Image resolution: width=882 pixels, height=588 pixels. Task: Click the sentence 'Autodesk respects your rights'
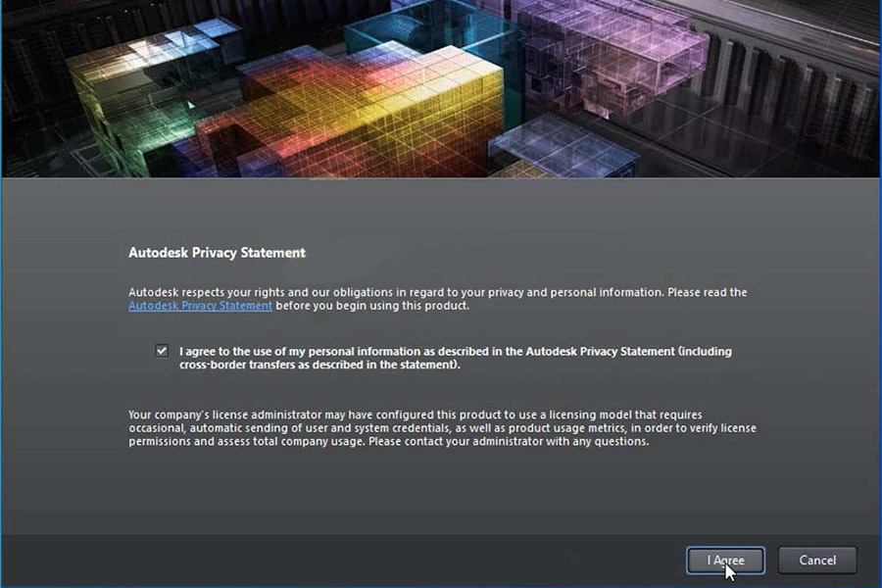click(438, 299)
